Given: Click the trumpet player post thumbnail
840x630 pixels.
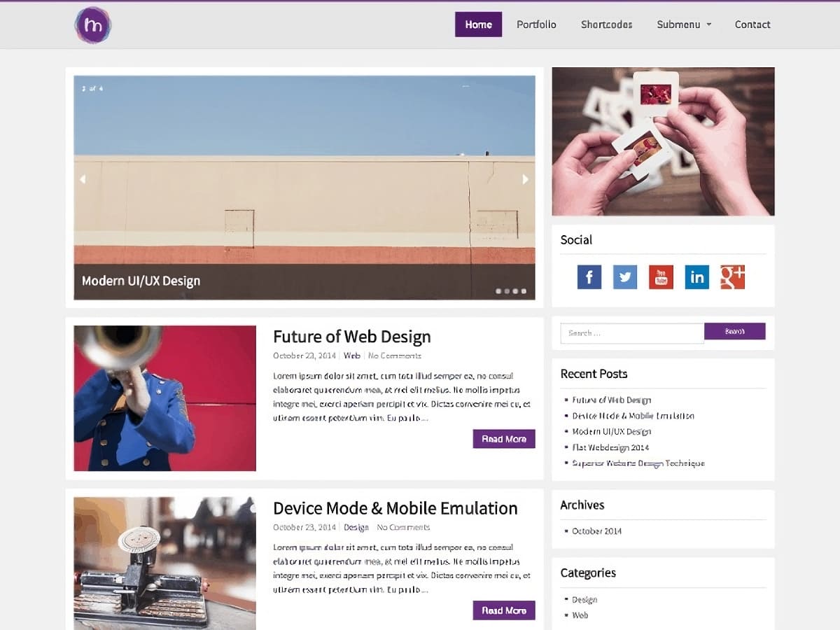Looking at the screenshot, I should 165,398.
